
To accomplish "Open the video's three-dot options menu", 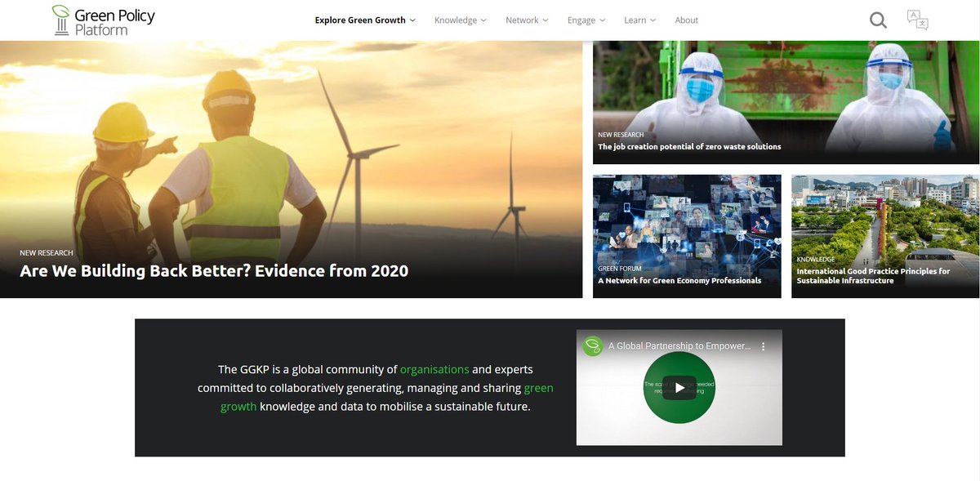I will (x=764, y=346).
